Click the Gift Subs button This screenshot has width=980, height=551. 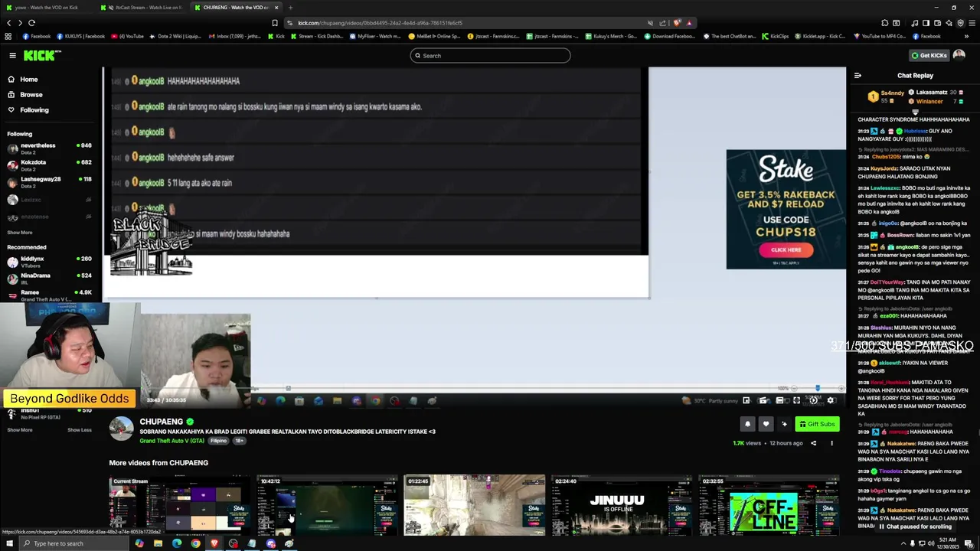[x=817, y=424]
